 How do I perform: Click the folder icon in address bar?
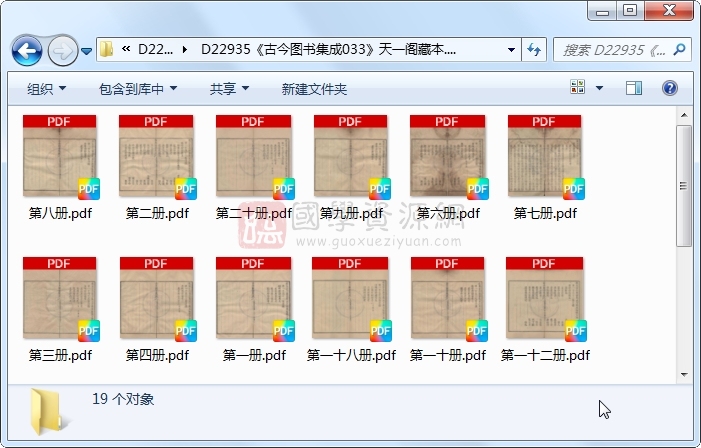[106, 49]
